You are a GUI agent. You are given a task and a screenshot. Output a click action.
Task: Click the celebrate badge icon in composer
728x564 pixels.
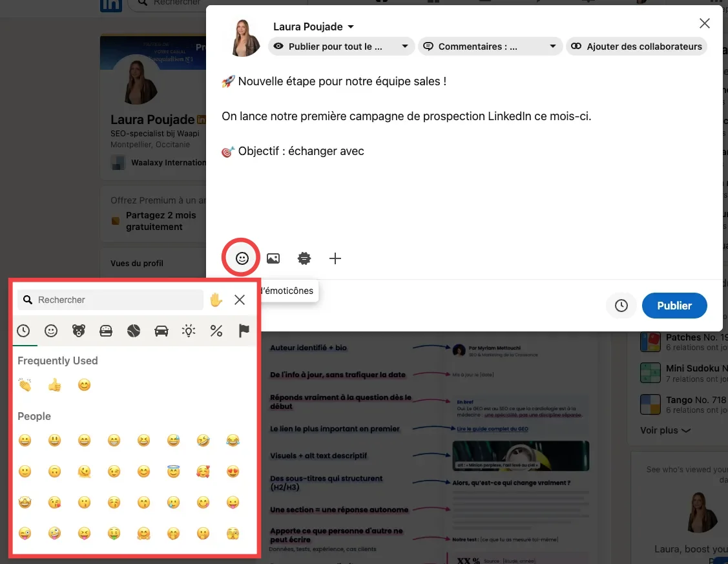tap(304, 258)
